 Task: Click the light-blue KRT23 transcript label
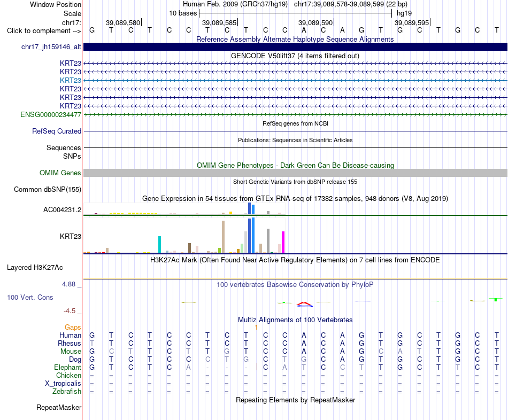(70, 80)
